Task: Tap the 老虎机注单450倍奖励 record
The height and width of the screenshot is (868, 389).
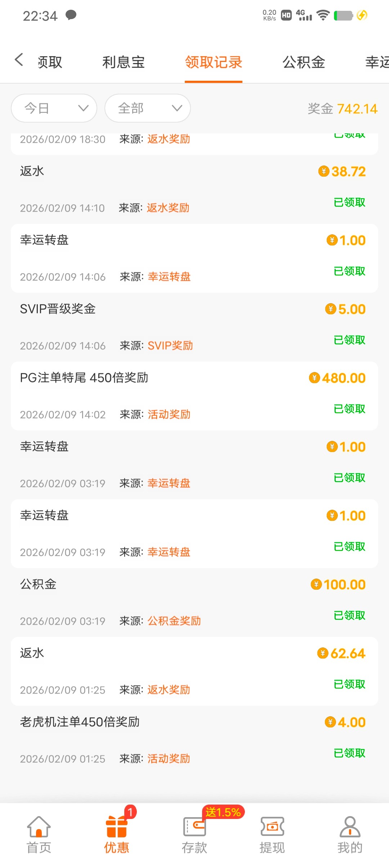Action: [80, 722]
